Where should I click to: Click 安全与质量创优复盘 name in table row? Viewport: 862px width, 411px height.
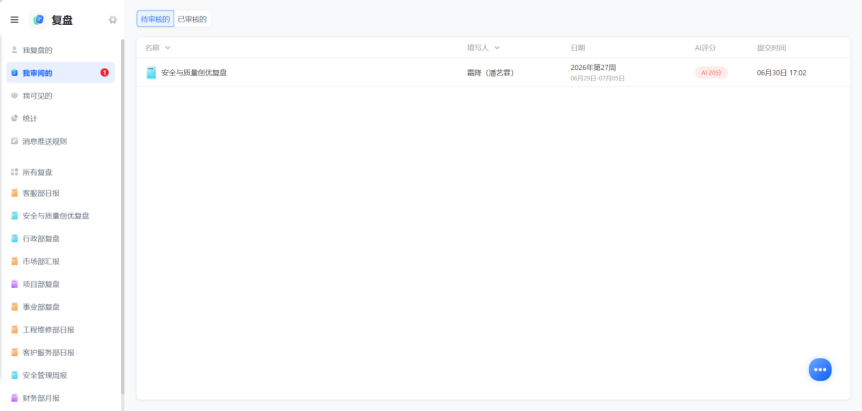click(194, 73)
